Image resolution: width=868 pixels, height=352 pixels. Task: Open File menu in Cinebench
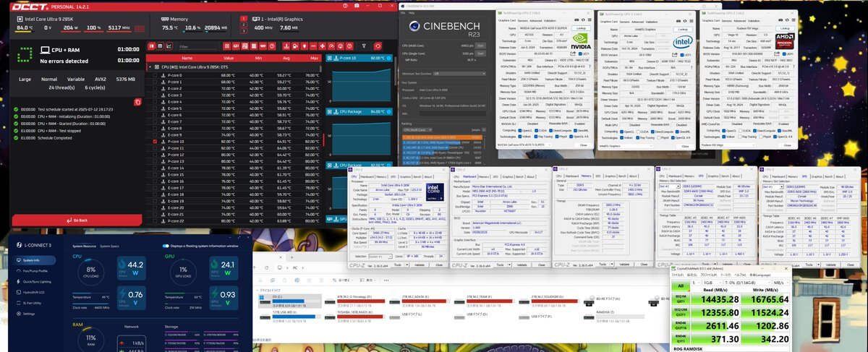(x=403, y=12)
